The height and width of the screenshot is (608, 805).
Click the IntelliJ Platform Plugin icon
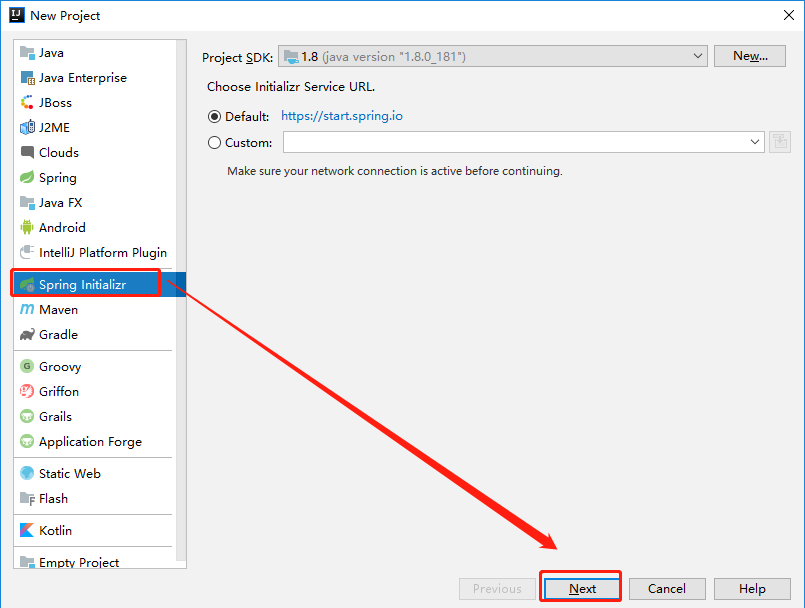click(27, 252)
